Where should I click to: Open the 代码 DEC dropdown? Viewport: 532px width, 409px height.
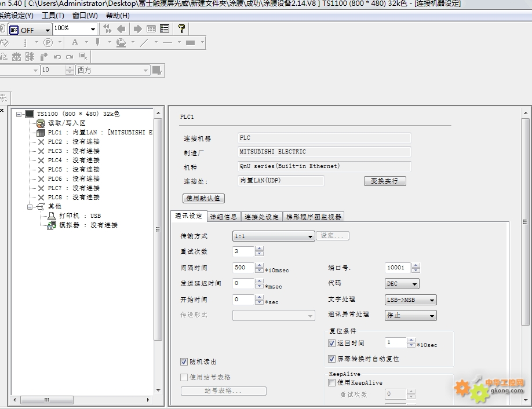point(402,283)
